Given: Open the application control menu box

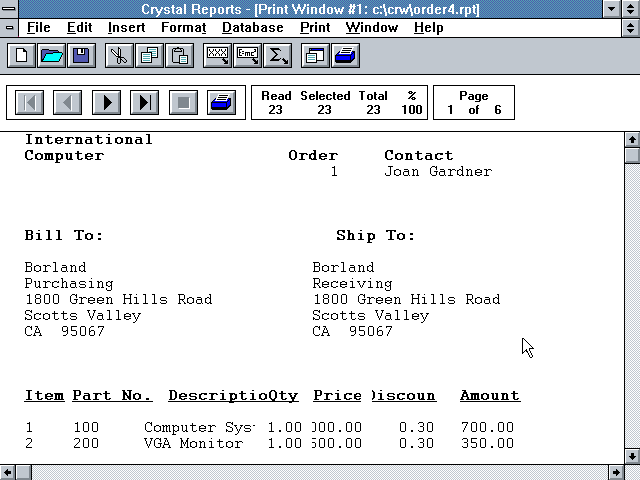Looking at the screenshot, I should click(9, 9).
